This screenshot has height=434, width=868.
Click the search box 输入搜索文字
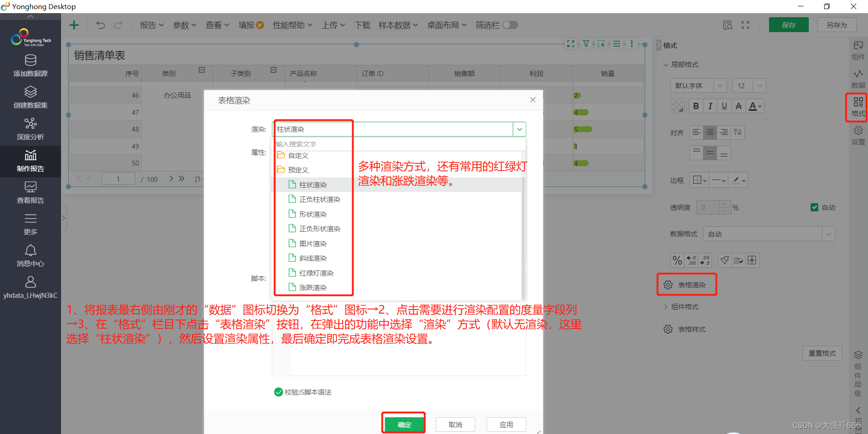pos(398,144)
